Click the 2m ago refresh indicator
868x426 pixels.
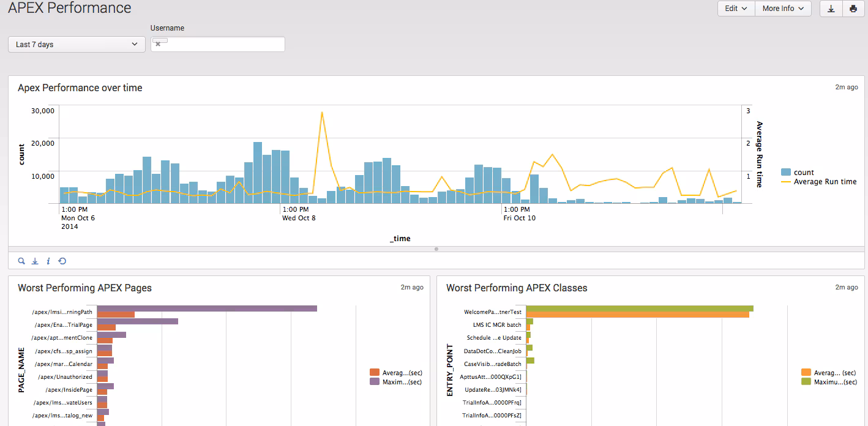tap(847, 87)
